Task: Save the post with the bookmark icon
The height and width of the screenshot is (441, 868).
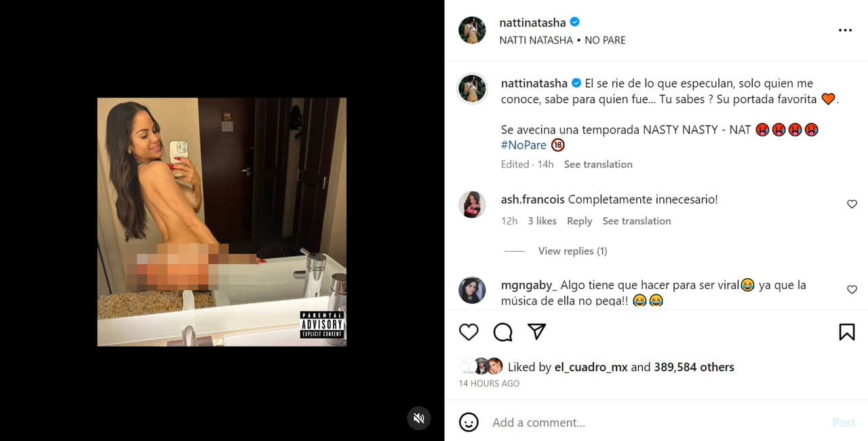Action: (x=847, y=332)
